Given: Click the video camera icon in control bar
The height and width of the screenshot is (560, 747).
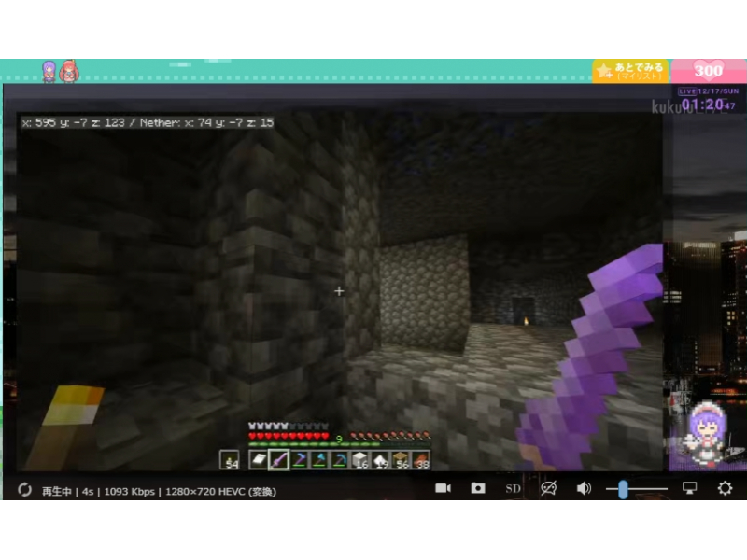Looking at the screenshot, I should click(x=444, y=488).
